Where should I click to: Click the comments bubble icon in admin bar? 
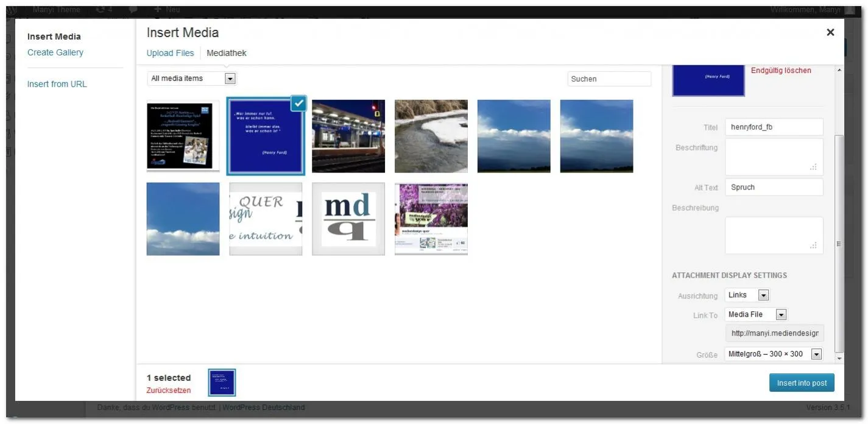pos(133,10)
